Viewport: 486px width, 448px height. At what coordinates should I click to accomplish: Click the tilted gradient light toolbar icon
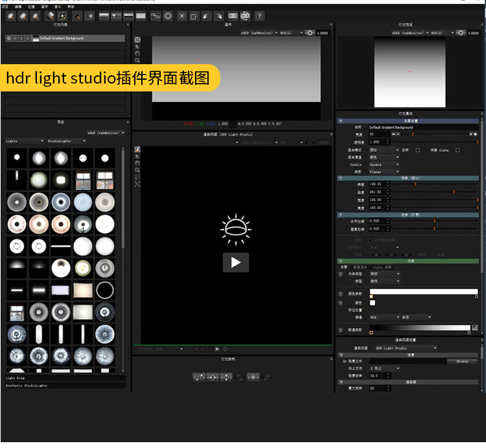[50, 16]
